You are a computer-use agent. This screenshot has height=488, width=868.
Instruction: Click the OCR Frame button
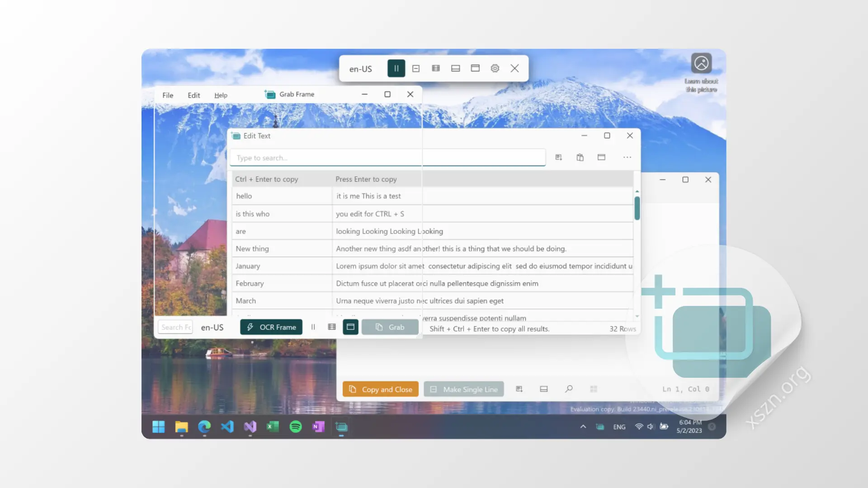pos(271,327)
